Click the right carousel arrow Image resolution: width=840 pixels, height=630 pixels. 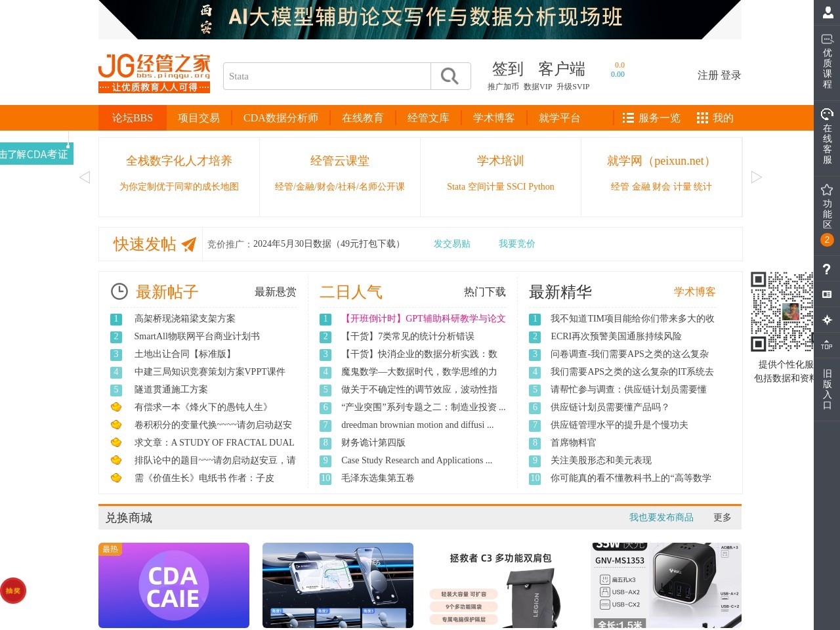[756, 177]
